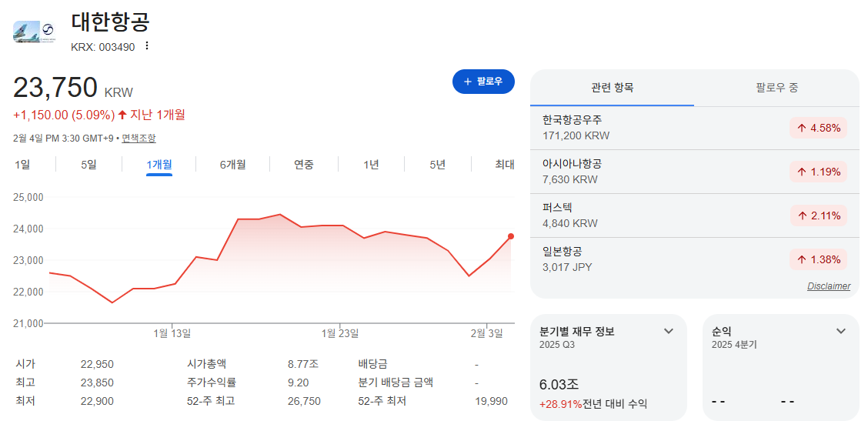Open the 아시아나항공 related stock

tap(695, 172)
